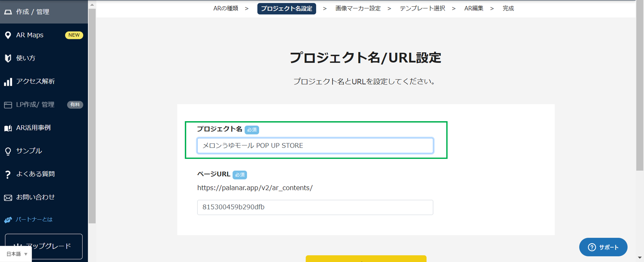Click the yellow button below the form

(x=366, y=259)
